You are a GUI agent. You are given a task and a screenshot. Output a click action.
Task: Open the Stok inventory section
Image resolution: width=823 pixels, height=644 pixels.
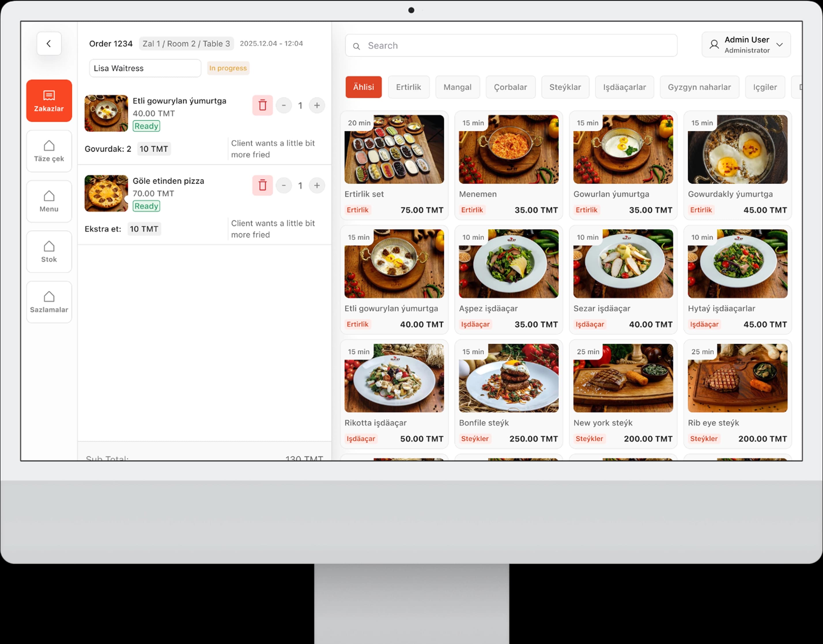[49, 251]
